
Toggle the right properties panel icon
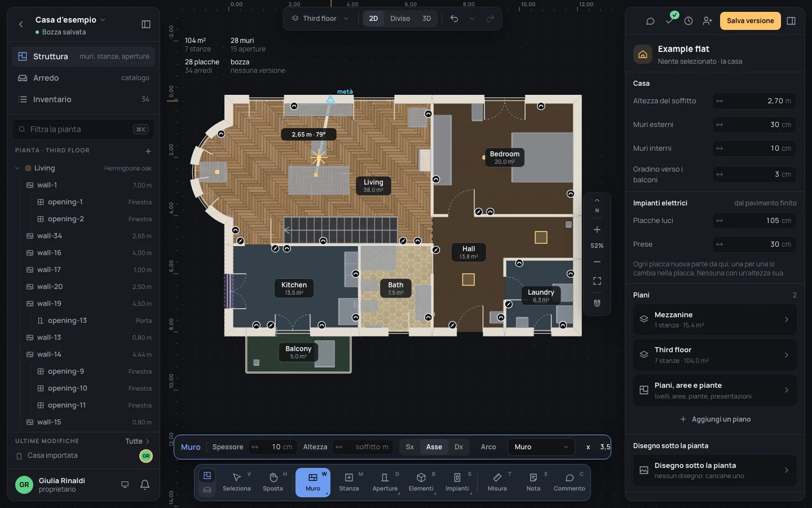click(791, 21)
